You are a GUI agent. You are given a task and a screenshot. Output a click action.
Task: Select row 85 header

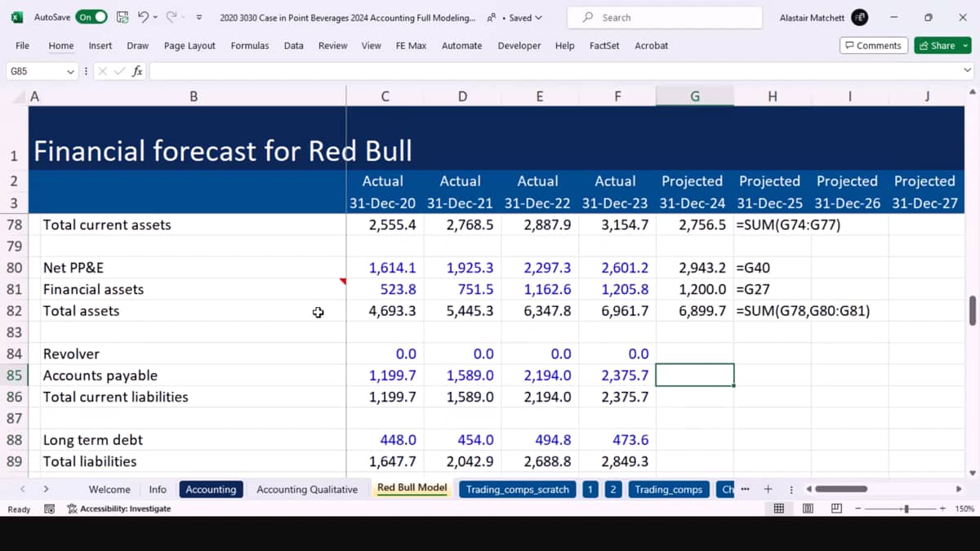click(x=14, y=375)
